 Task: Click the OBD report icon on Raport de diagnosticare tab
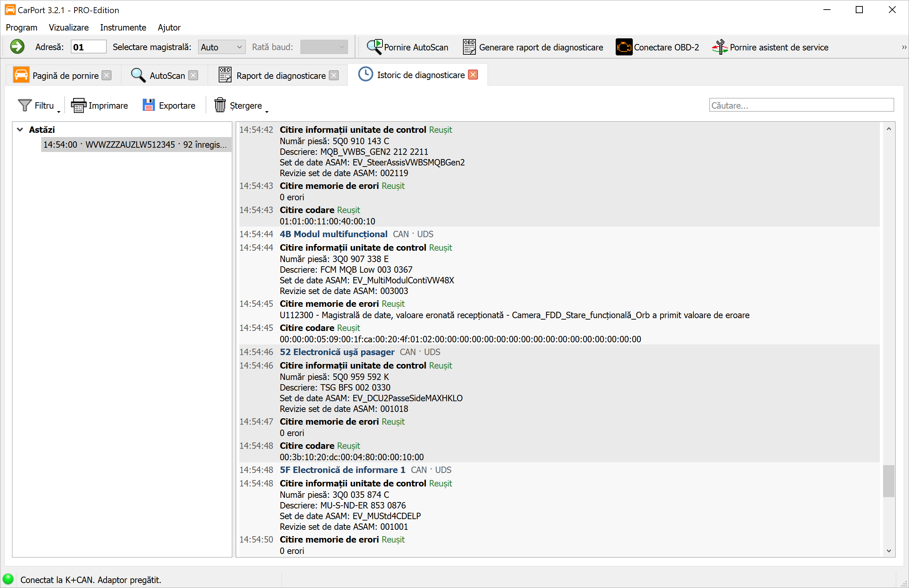click(225, 75)
